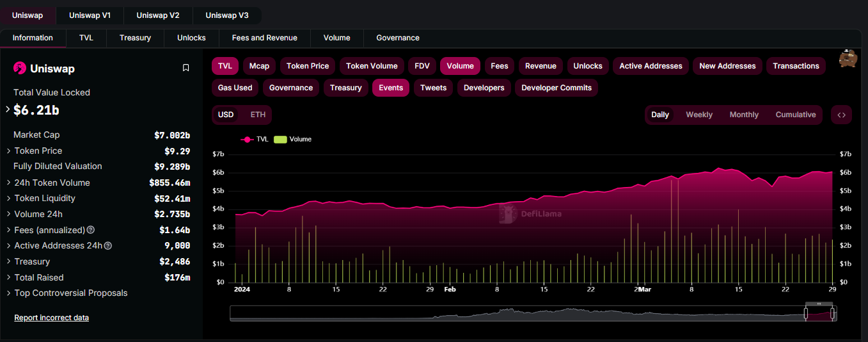
Task: Expand the Fees (annualized) row
Action: point(9,230)
